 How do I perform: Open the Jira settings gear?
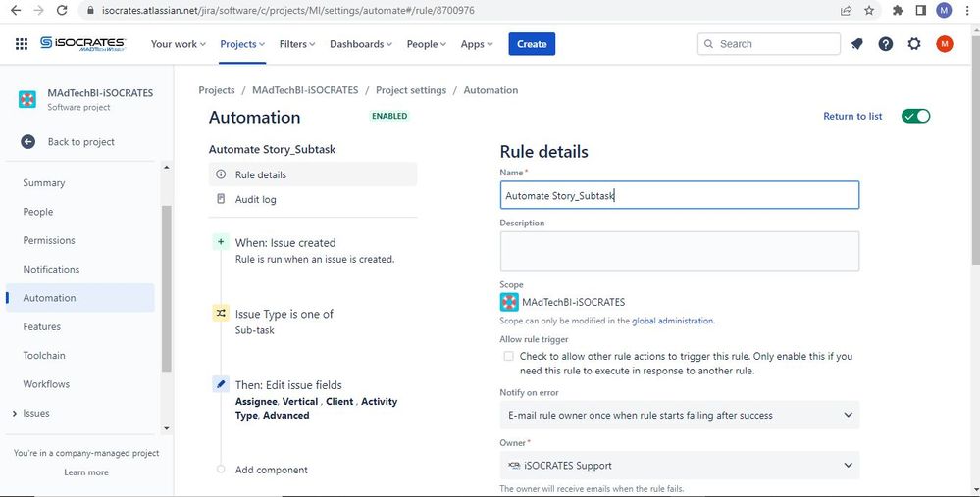point(914,44)
